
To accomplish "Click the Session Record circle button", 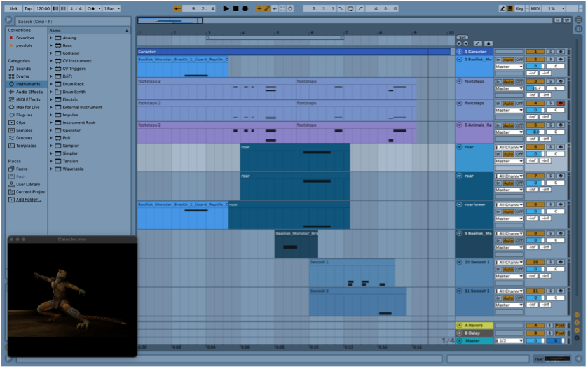I will pos(291,8).
